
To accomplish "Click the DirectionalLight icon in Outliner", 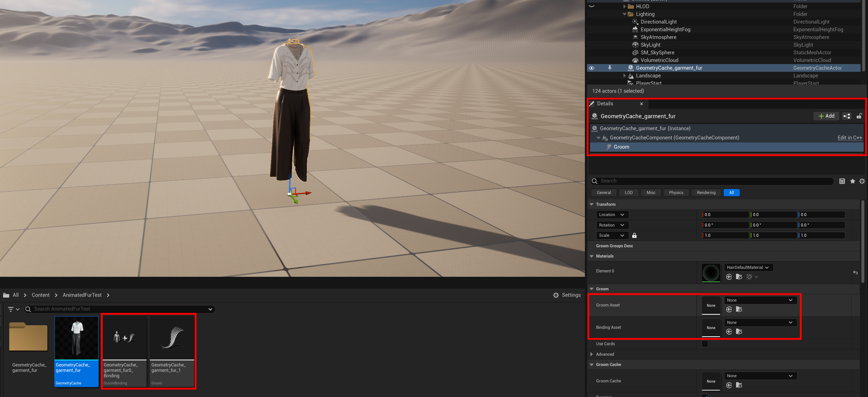I will click(635, 22).
